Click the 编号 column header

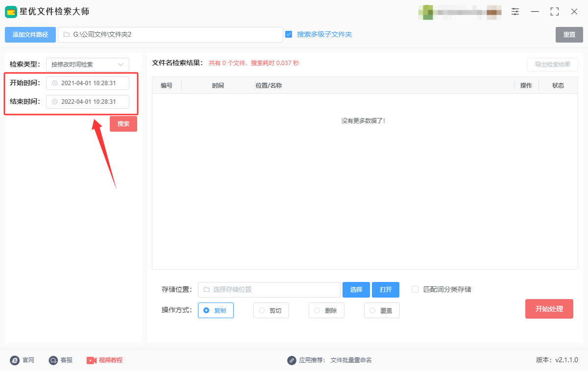[x=167, y=86]
